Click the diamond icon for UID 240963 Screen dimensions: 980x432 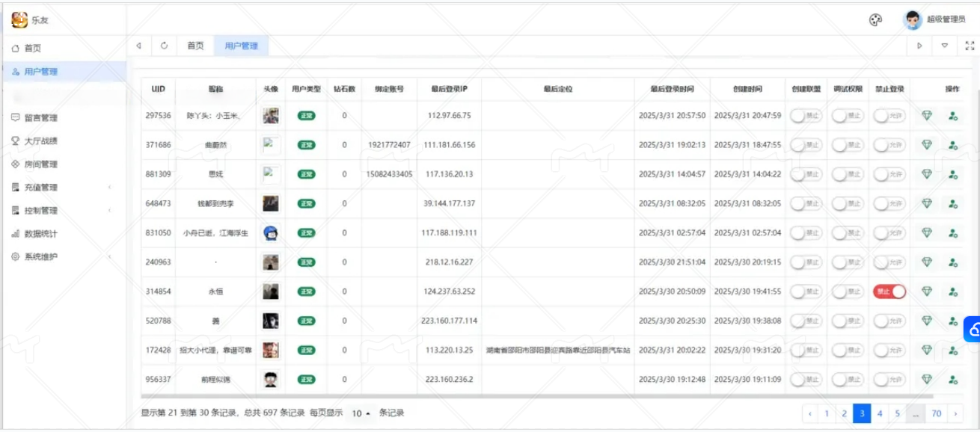927,262
